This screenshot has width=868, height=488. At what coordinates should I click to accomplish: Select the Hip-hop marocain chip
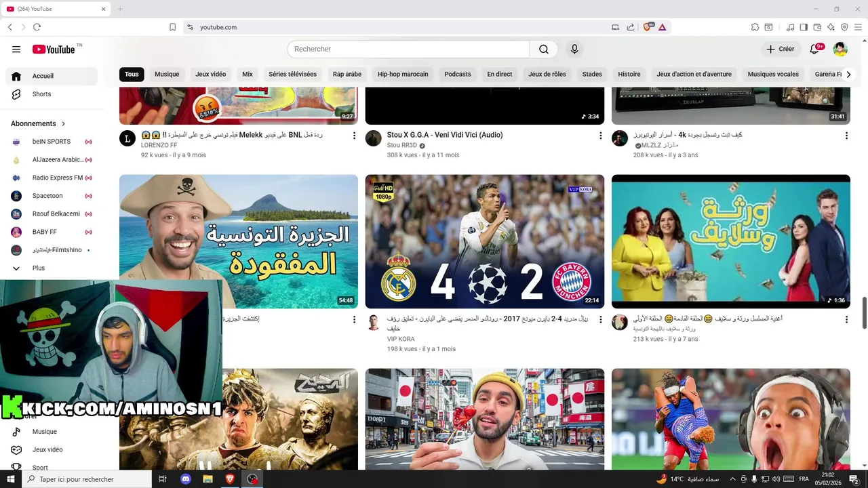(x=403, y=75)
